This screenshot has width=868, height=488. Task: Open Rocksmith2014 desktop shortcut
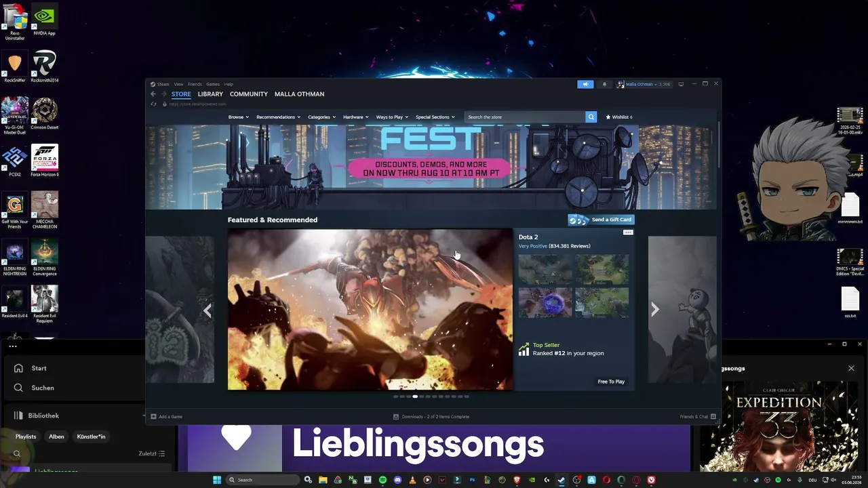[44, 66]
